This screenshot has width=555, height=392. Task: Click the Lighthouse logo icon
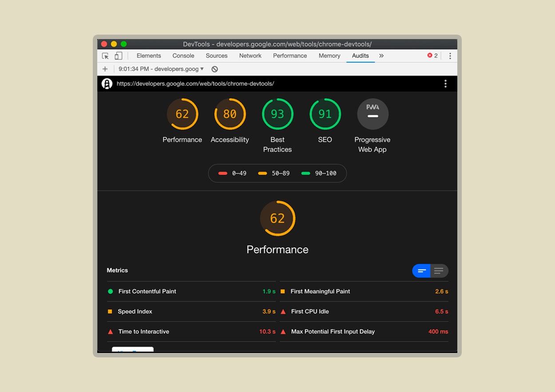[107, 83]
